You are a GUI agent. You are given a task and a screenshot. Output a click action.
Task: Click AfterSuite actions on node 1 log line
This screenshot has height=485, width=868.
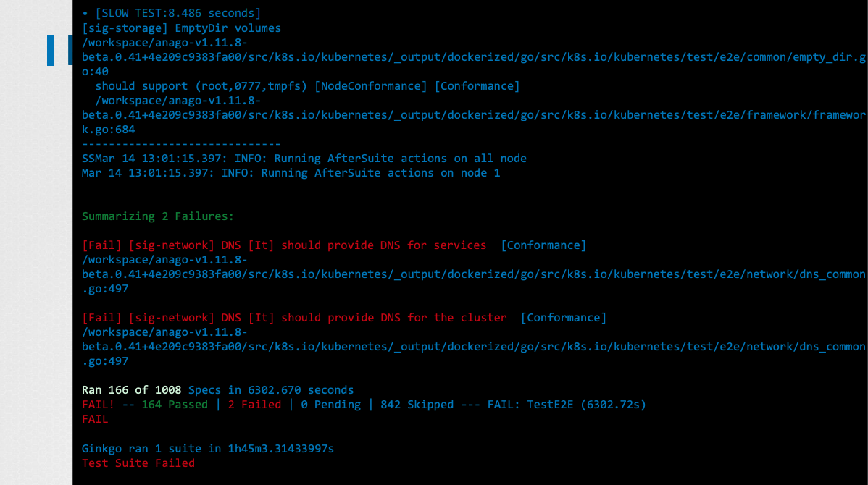pyautogui.click(x=291, y=172)
